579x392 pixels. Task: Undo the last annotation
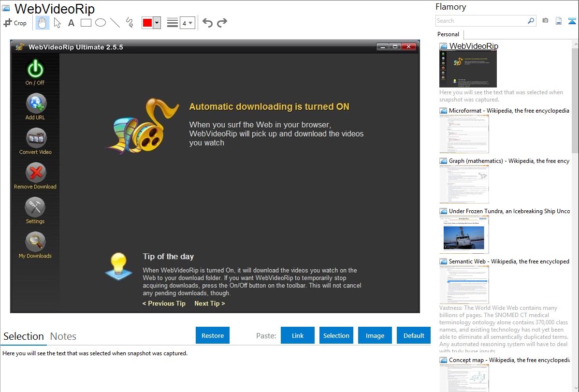point(207,23)
